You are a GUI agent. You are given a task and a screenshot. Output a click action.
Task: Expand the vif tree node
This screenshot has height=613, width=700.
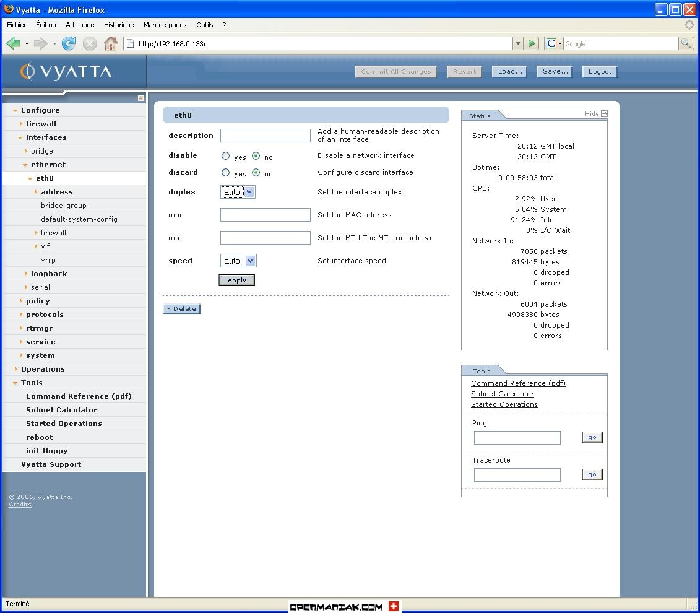click(x=36, y=246)
